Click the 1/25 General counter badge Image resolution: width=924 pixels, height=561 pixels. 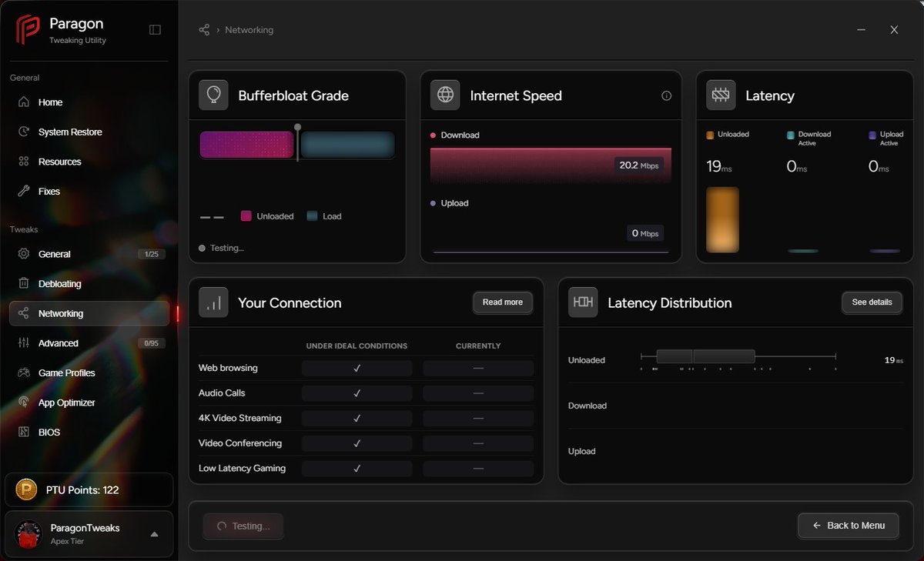click(x=151, y=254)
